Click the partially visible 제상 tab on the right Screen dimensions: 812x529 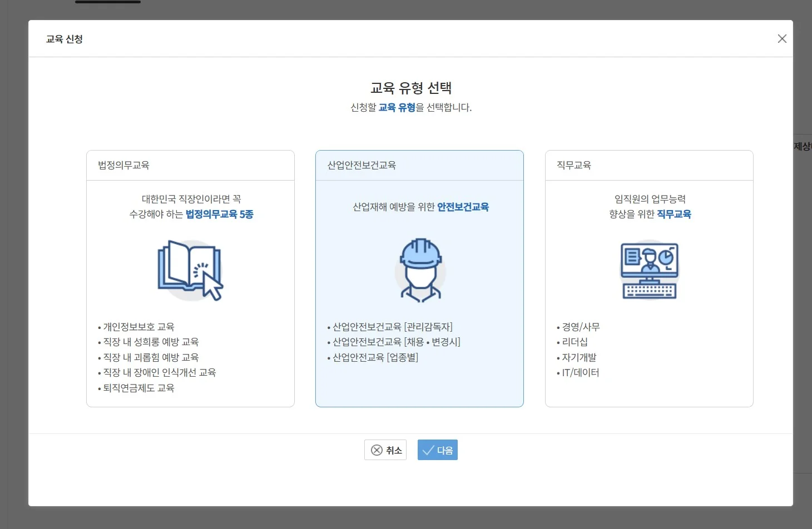pos(803,146)
